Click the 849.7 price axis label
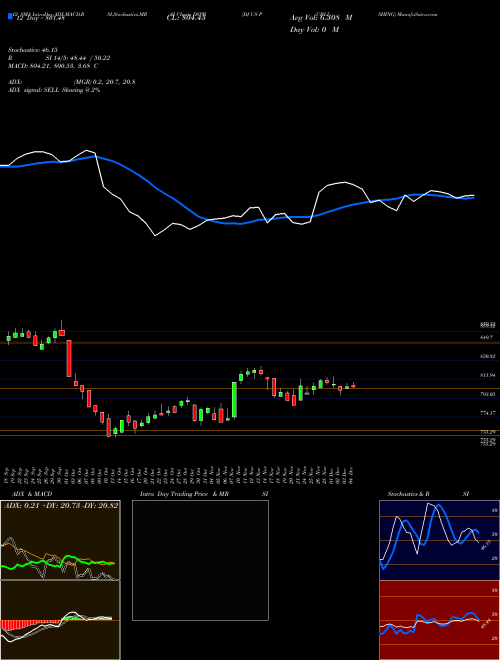Image resolution: width=500 pixels, height=660 pixels. click(487, 338)
